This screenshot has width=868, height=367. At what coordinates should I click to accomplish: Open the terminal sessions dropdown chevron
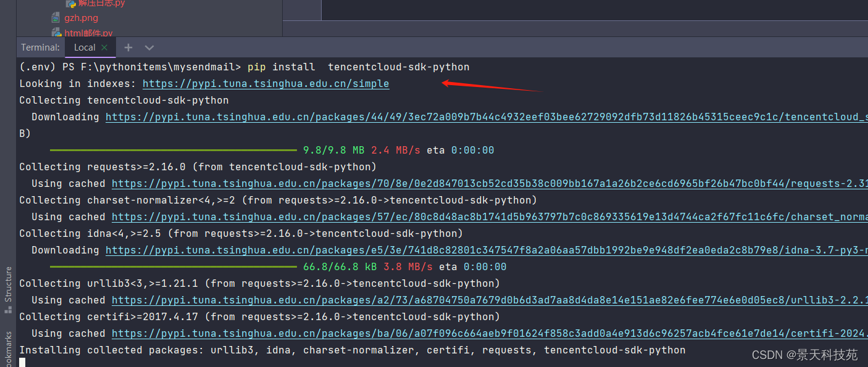coord(149,47)
